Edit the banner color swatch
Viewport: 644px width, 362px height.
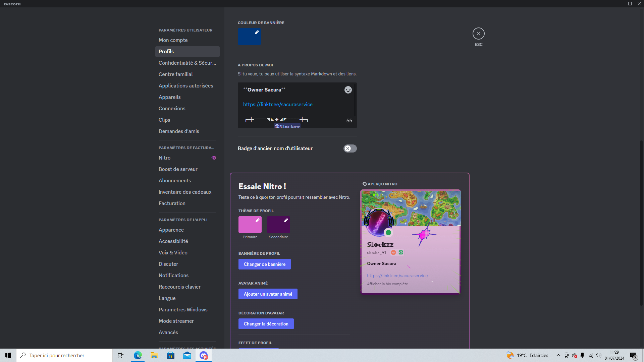click(249, 36)
